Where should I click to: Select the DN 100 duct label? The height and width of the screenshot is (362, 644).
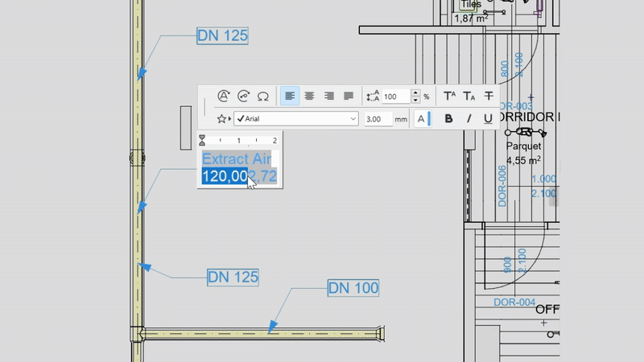(353, 287)
